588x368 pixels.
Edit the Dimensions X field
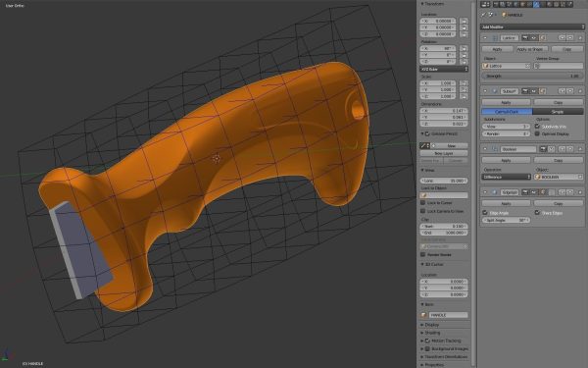444,111
